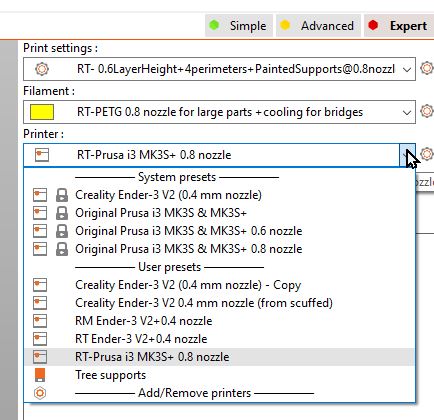Open the Print settings preset dropdown
The height and width of the screenshot is (420, 434).
point(407,69)
